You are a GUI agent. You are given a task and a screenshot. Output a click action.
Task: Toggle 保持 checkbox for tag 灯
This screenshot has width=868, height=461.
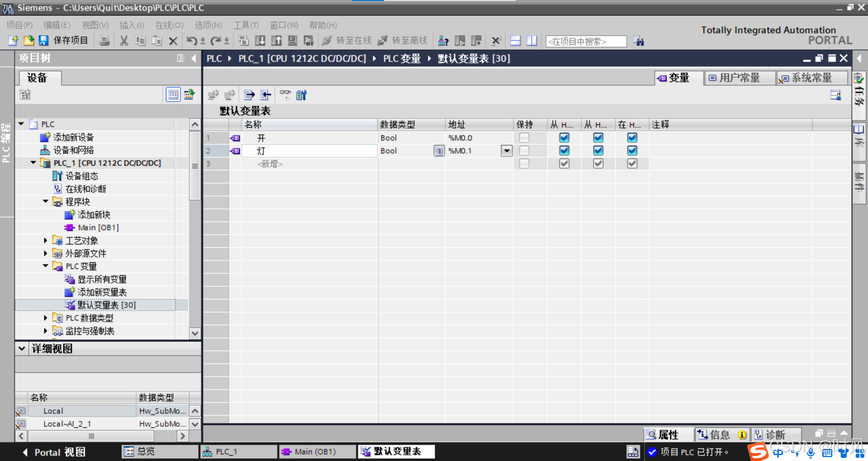point(524,150)
